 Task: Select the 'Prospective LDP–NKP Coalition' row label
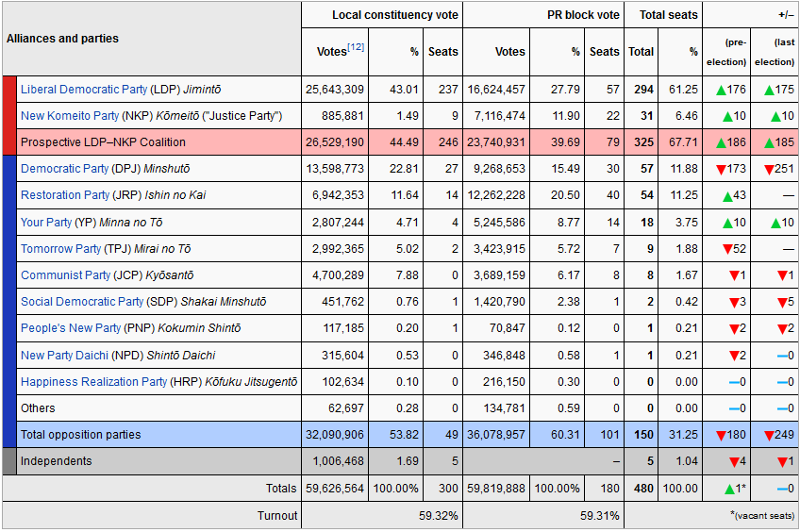pyautogui.click(x=103, y=142)
